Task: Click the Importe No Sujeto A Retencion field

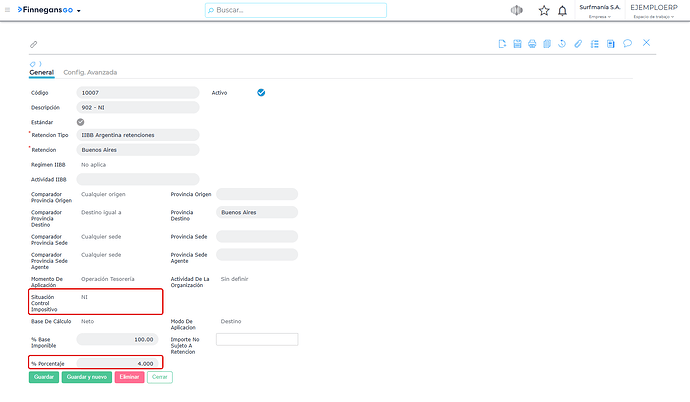Action: click(257, 339)
